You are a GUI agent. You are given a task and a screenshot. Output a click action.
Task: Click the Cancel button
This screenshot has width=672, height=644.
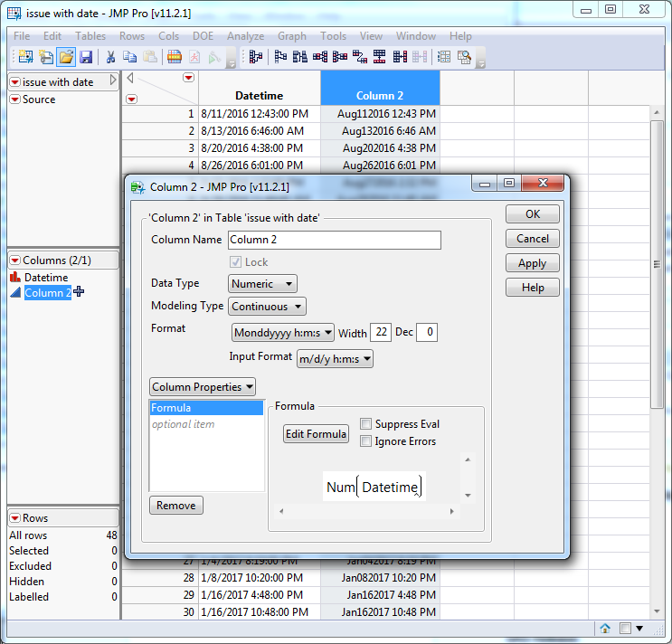point(533,238)
